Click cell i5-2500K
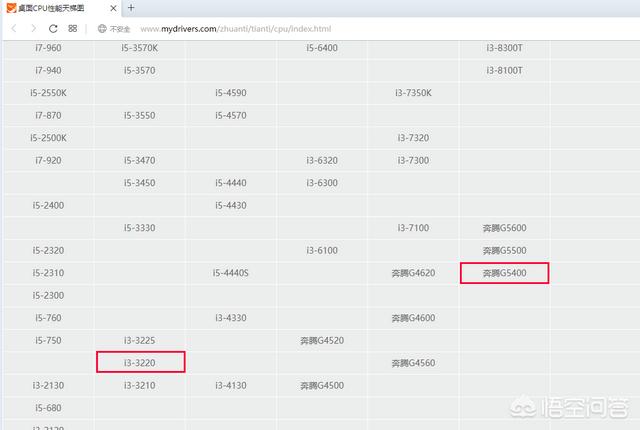Viewport: 640px width, 430px height. tap(48, 138)
